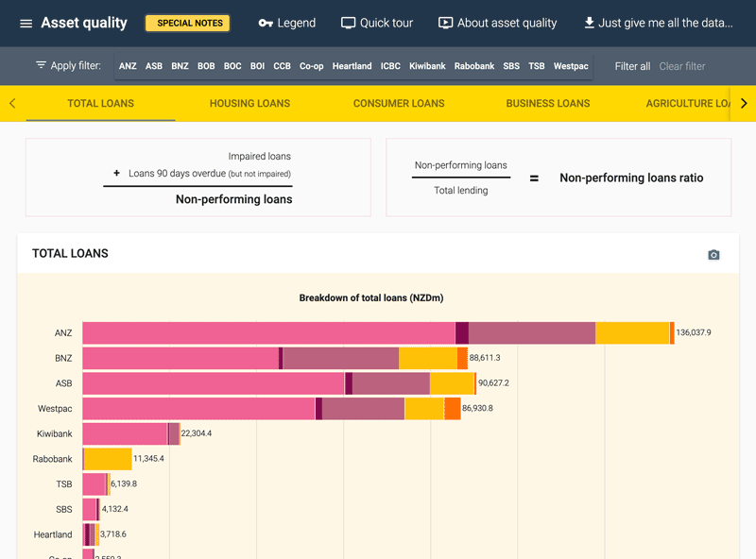The image size is (756, 559).
Task: Switch to the AGRICULTURE LOANS tab
Action: pyautogui.click(x=688, y=103)
